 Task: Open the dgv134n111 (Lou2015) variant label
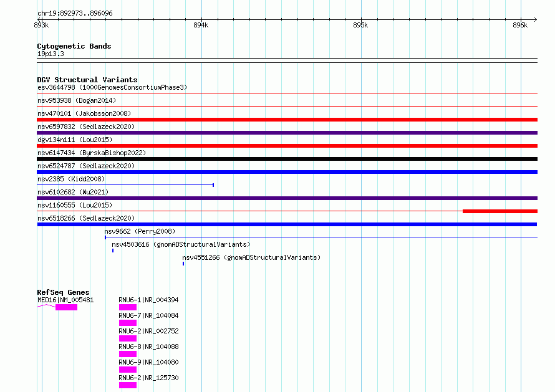[75, 140]
